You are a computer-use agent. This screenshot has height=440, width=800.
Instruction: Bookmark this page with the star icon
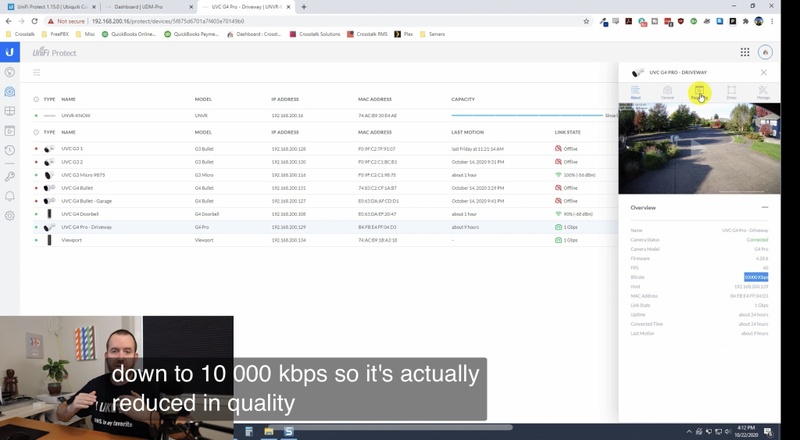click(x=586, y=21)
